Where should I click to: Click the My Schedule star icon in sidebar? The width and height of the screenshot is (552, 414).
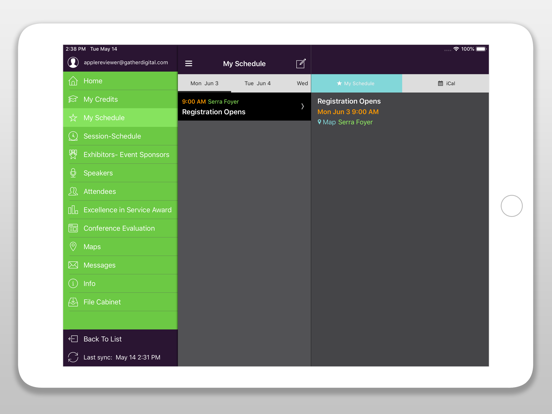pos(73,118)
